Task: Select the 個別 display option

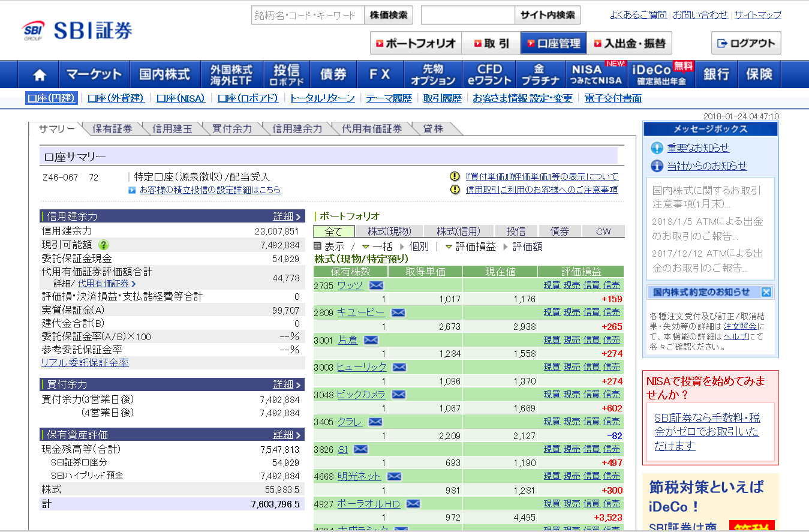Action: tap(414, 247)
